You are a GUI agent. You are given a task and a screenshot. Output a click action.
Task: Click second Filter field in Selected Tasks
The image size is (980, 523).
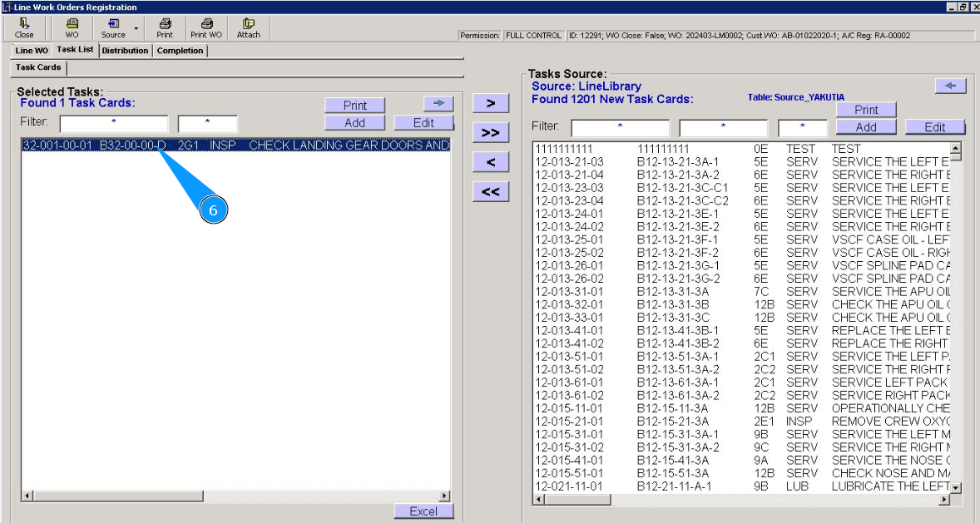[207, 123]
